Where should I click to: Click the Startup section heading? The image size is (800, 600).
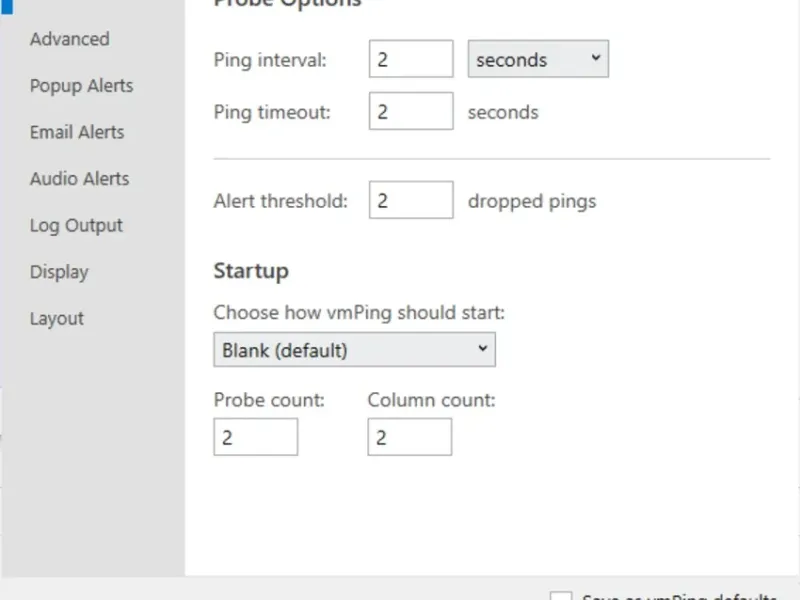251,271
